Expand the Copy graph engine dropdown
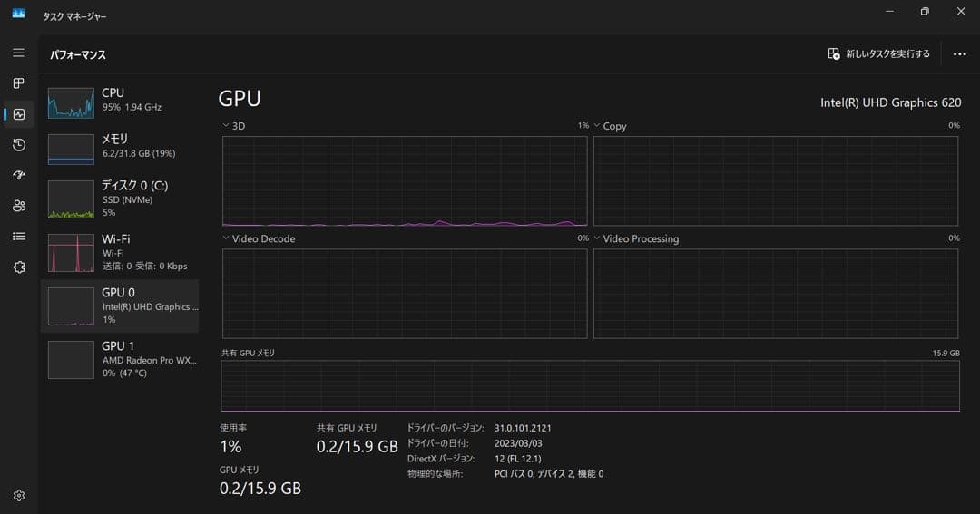 pos(597,126)
